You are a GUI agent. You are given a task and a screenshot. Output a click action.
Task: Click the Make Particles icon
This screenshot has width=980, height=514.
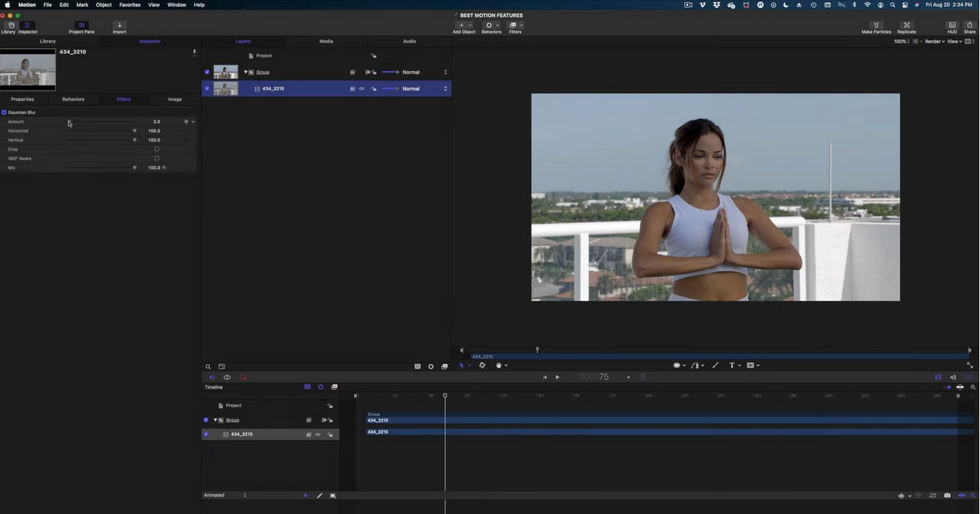pyautogui.click(x=876, y=28)
